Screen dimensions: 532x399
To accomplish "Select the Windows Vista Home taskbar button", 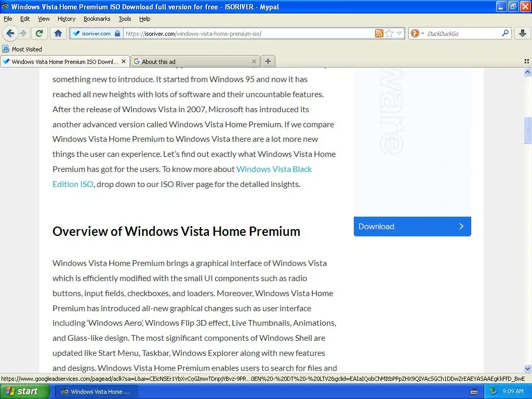I will [96, 392].
